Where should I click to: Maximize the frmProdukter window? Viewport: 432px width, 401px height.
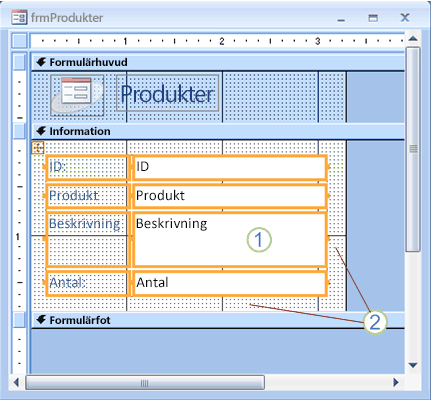pos(373,18)
